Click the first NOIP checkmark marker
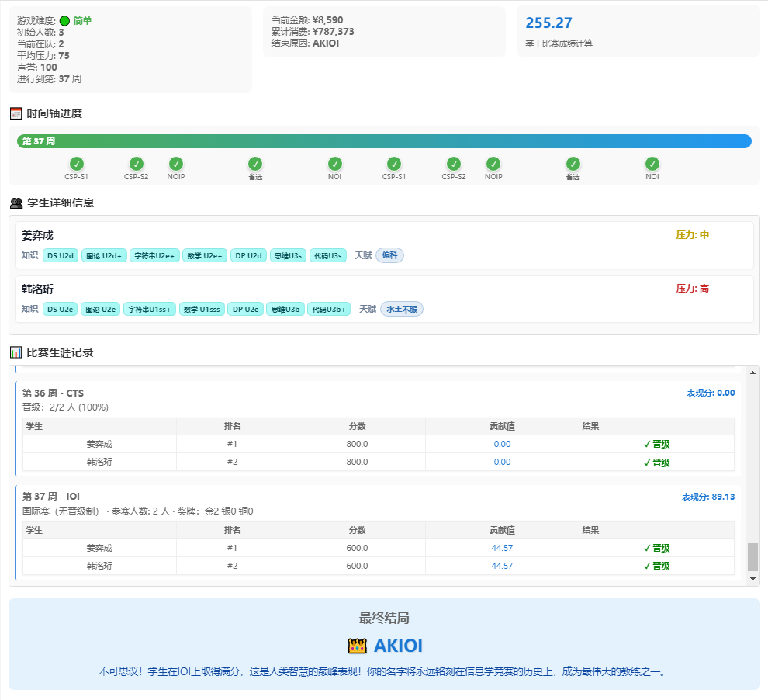 pyautogui.click(x=176, y=164)
